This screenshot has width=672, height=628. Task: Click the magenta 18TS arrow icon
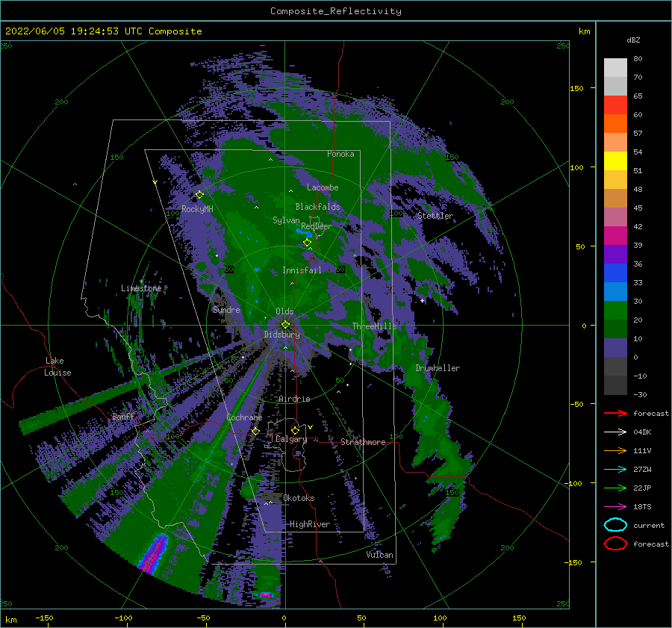click(615, 507)
